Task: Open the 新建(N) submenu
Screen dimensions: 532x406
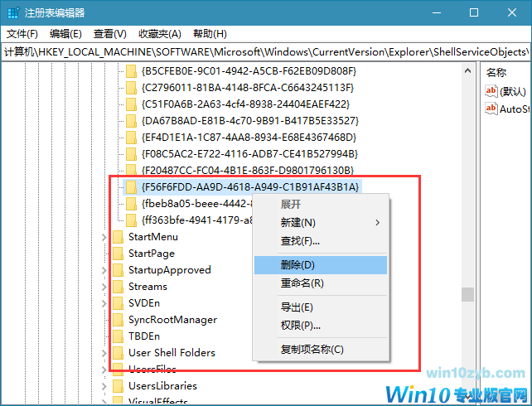Action: pyautogui.click(x=321, y=223)
